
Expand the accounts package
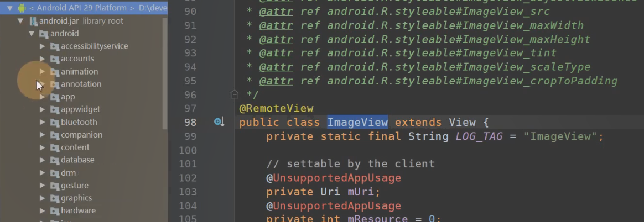click(42, 59)
